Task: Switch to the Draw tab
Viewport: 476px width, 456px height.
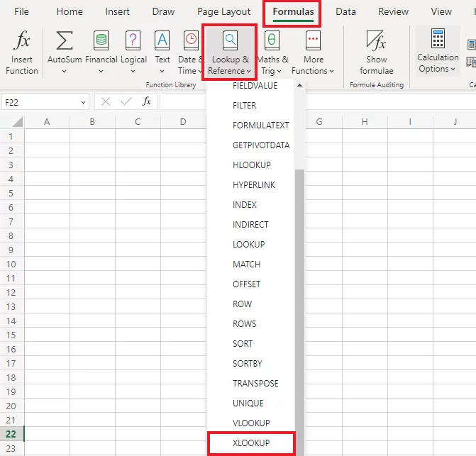Action: (x=163, y=11)
